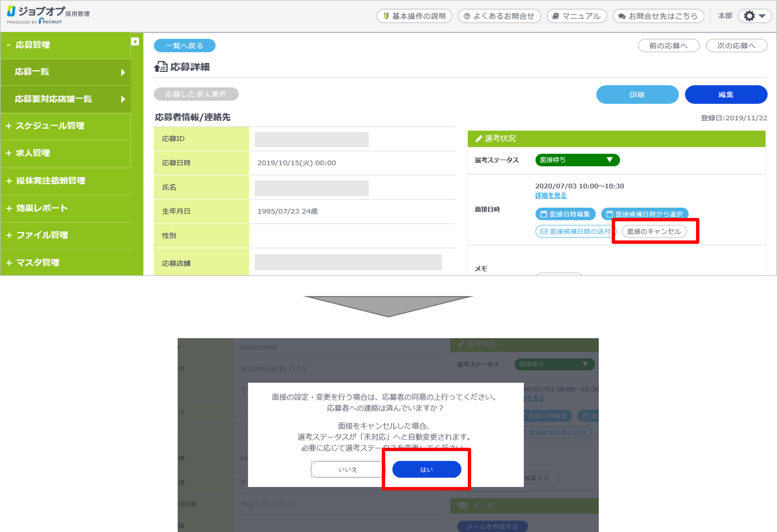Screen dimensions: 777x532
Task: Collapse the sidebar with the arrow icon
Action: pos(135,42)
